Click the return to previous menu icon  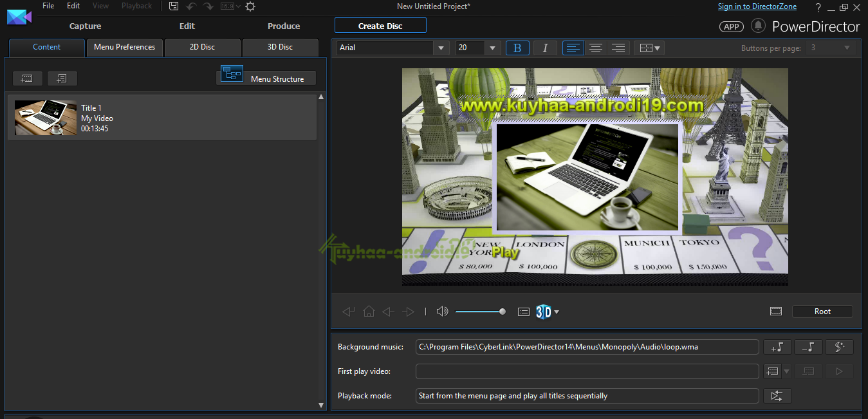coord(349,312)
